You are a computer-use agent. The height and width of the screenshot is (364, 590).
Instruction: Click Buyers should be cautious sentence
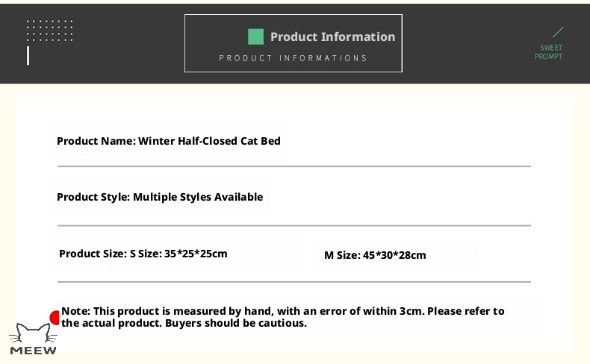coord(236,323)
